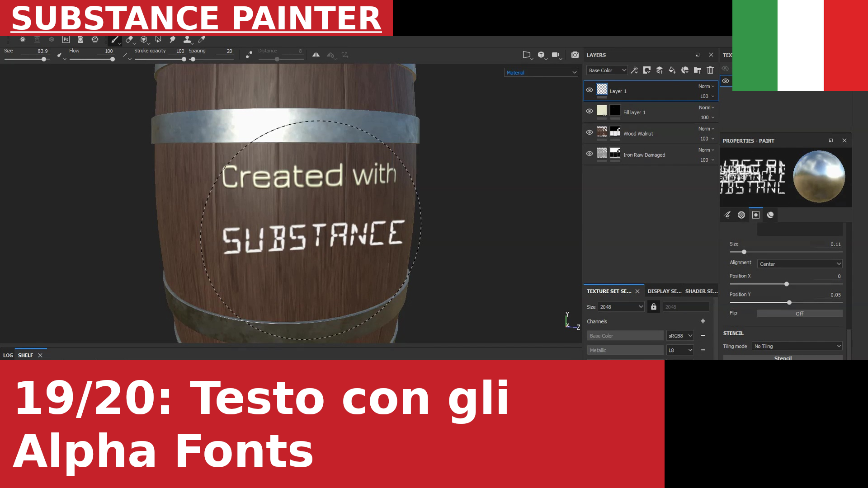Open 3D view cube mode icon

click(541, 55)
